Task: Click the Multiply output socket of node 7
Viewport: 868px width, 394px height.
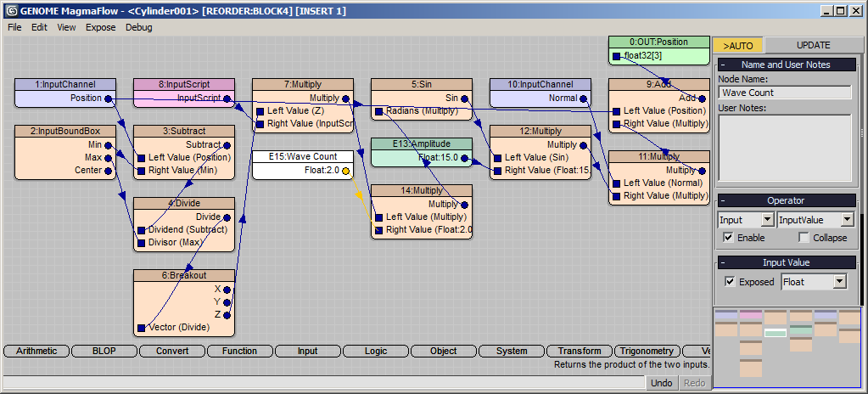Action: pos(345,98)
